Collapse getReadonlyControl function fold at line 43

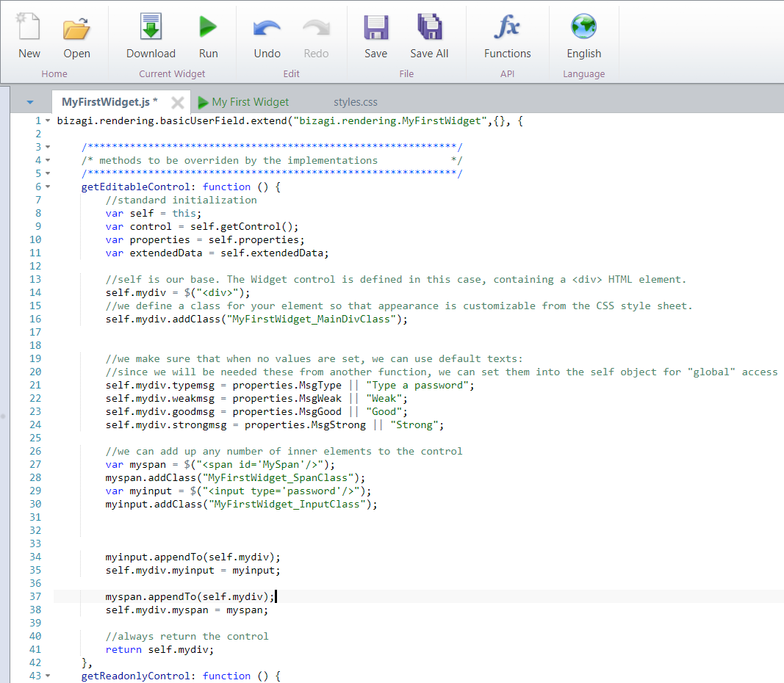48,676
